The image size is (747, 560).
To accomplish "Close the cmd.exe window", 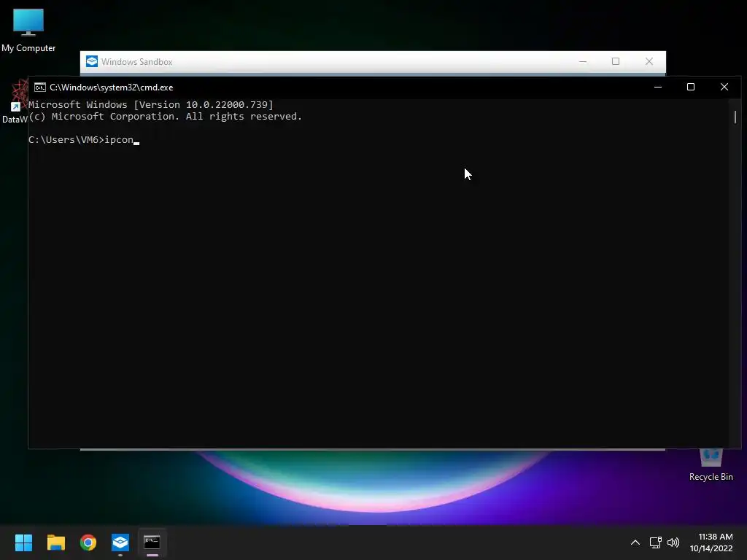I will pyautogui.click(x=724, y=87).
